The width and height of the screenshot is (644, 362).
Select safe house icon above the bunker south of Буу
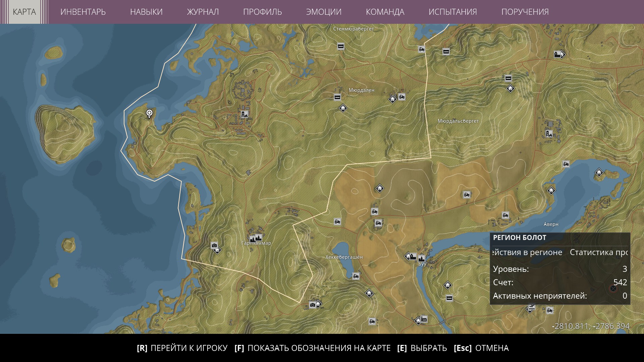click(447, 285)
